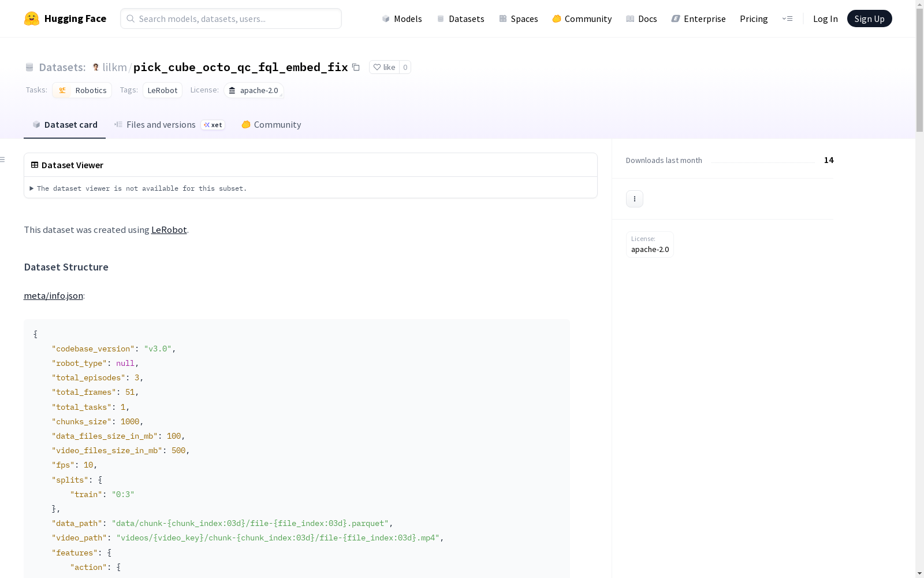Open Spaces in the top navigation
The image size is (924, 578).
pyautogui.click(x=518, y=18)
